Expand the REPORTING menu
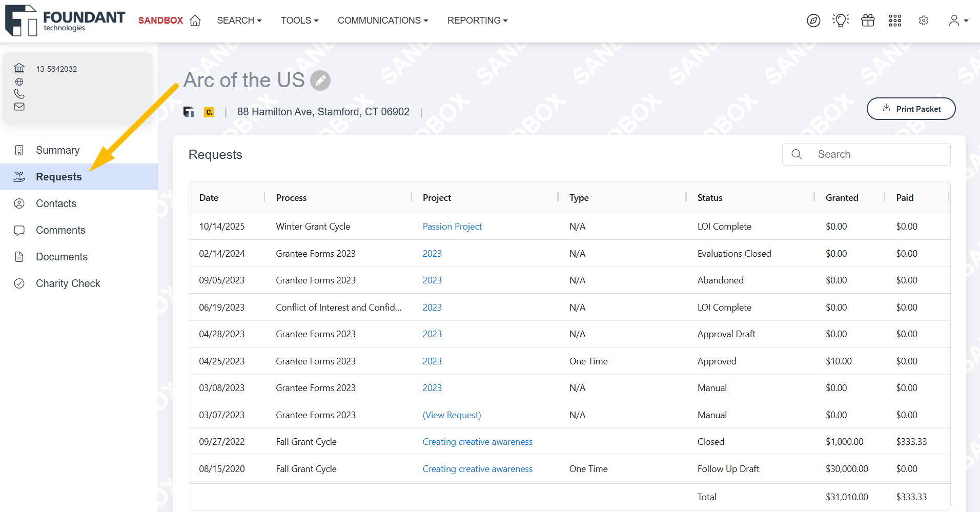The image size is (980, 512). tap(477, 21)
